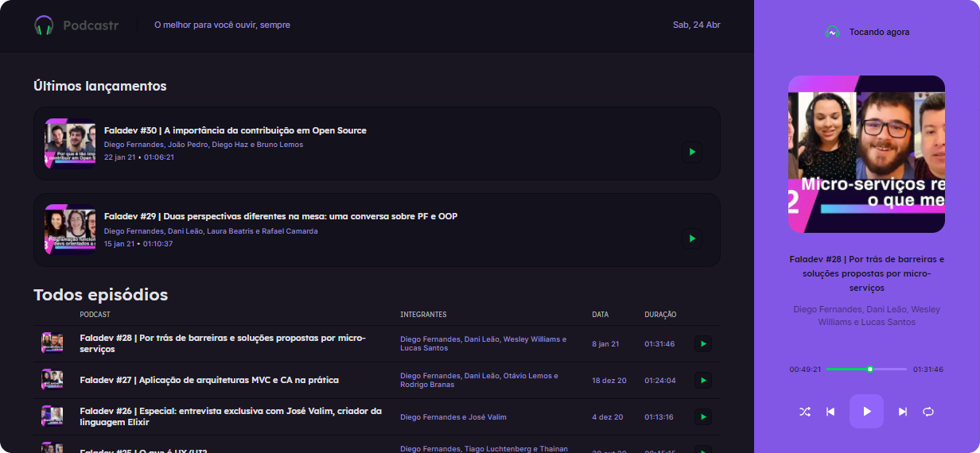Viewport: 980px width, 453px height.
Task: Open Faladev #26 Especial entrevista link
Action: pyautogui.click(x=231, y=416)
